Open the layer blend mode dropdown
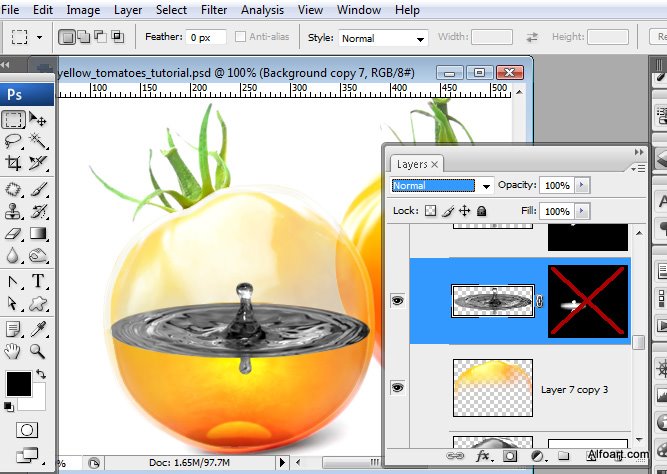This screenshot has width=667, height=474. tap(442, 186)
